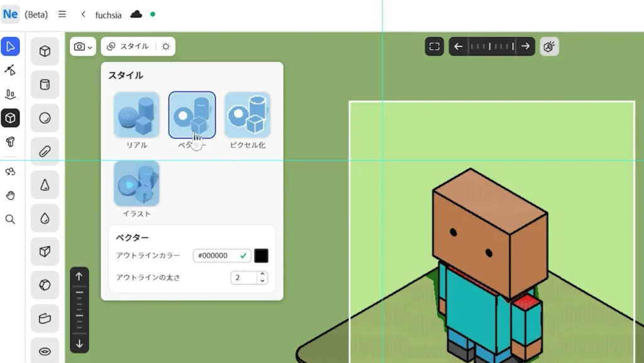The height and width of the screenshot is (363, 644).
Task: Rotate view with right arrow
Action: tap(525, 47)
